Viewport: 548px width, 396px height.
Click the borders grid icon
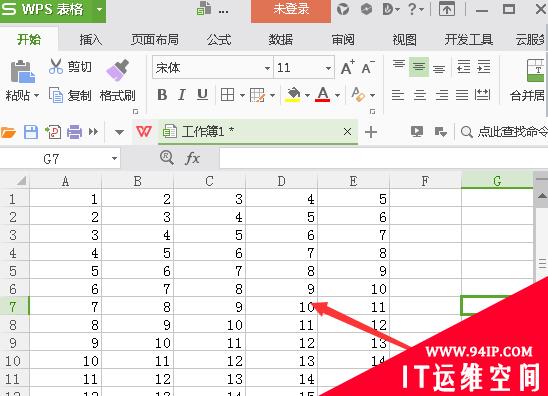click(x=228, y=95)
